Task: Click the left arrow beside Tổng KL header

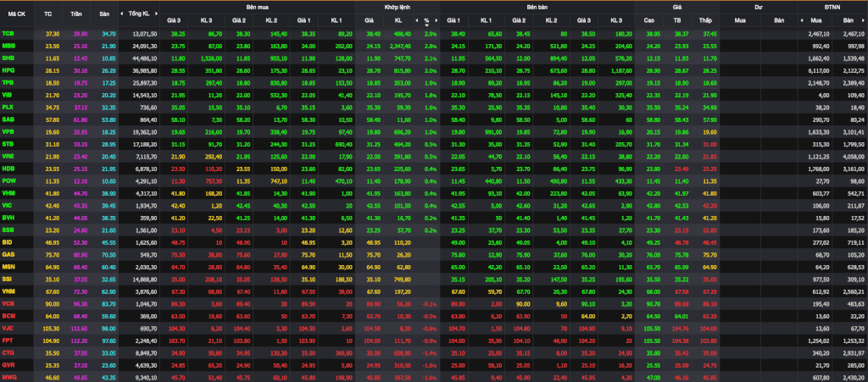Action: tap(124, 13)
